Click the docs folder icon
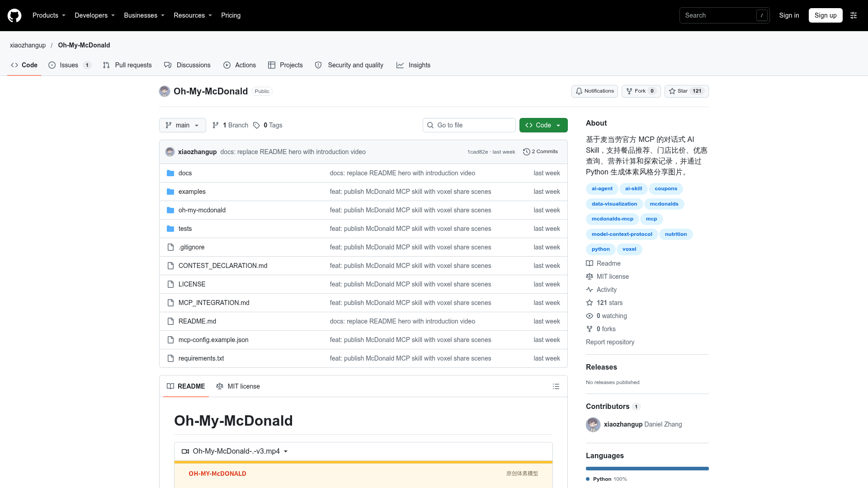The height and width of the screenshot is (488, 868). click(170, 173)
